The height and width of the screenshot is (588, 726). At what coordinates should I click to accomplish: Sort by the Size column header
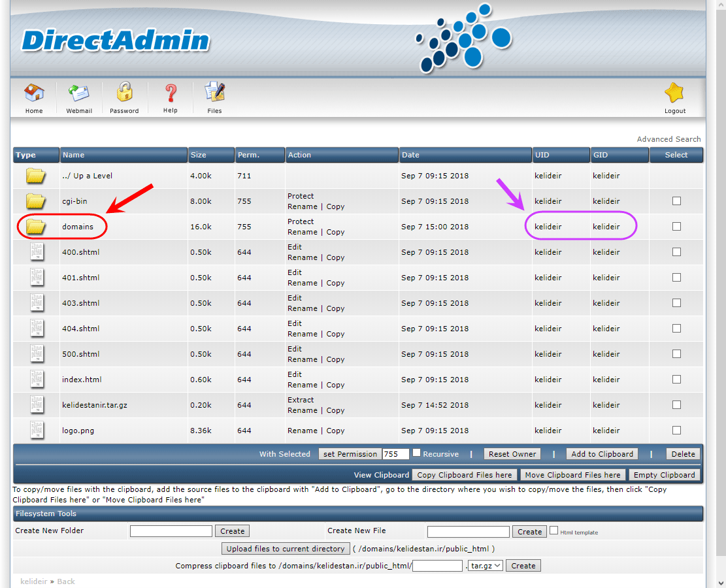pos(211,155)
